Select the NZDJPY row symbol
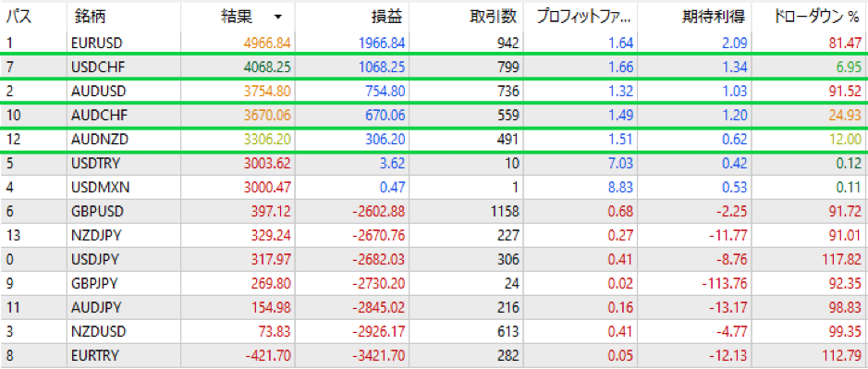868x369 pixels. coord(96,235)
